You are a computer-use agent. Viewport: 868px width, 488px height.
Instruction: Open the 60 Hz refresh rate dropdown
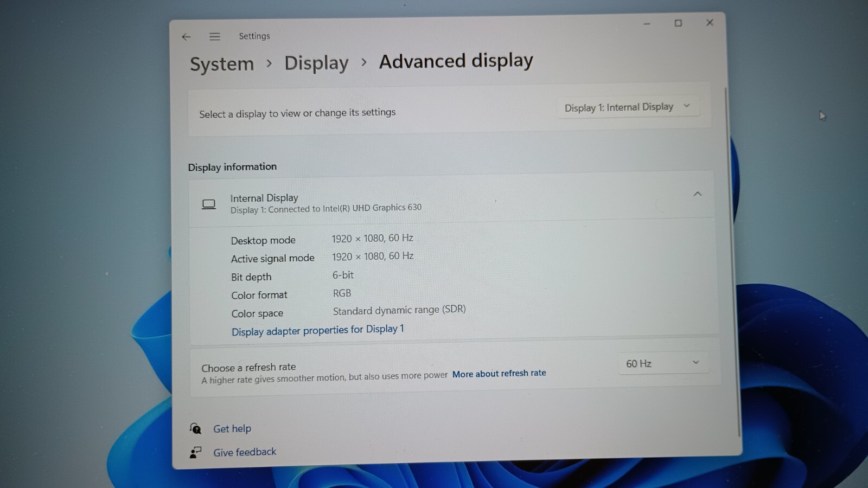point(663,363)
